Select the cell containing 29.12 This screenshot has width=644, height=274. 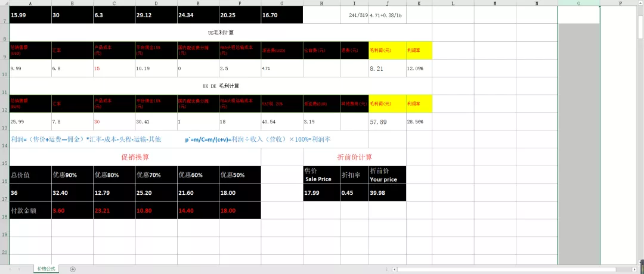coord(156,15)
